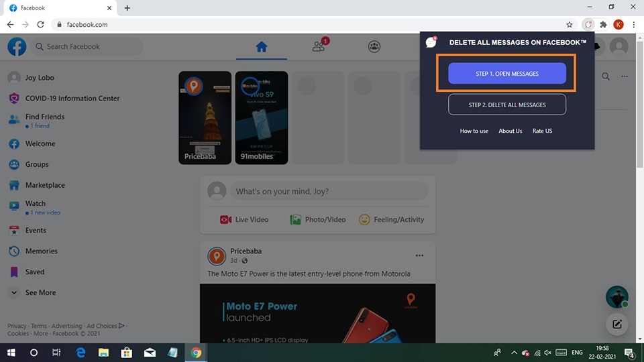Bookmark this page with star icon
The height and width of the screenshot is (362, 644).
tap(570, 25)
